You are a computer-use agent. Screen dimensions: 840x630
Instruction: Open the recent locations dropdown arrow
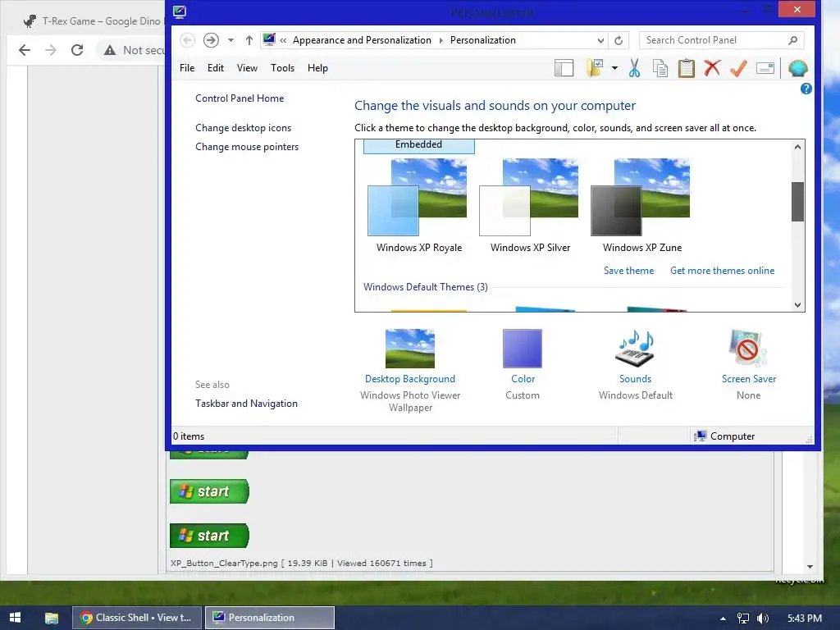coord(231,40)
